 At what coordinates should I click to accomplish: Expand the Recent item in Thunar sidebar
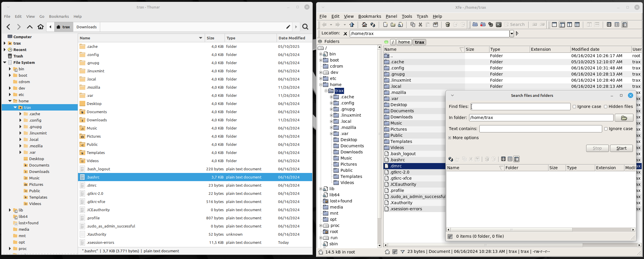pyautogui.click(x=5, y=50)
